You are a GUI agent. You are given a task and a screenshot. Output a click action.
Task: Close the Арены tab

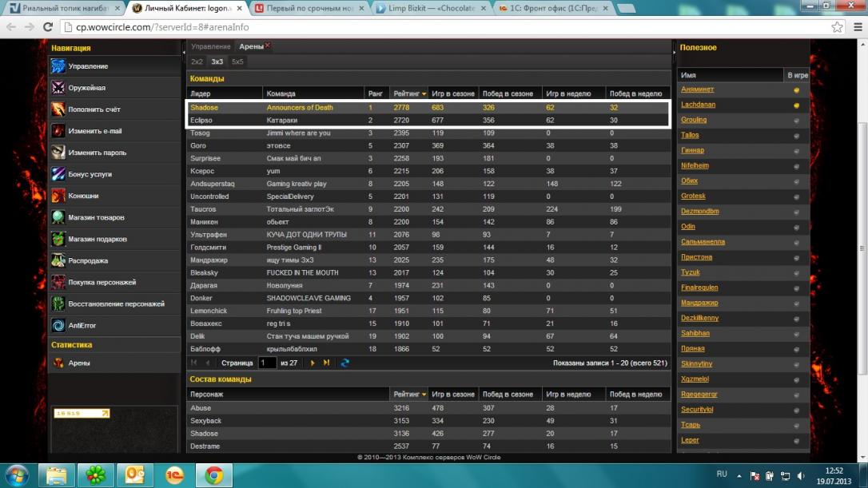pyautogui.click(x=268, y=46)
